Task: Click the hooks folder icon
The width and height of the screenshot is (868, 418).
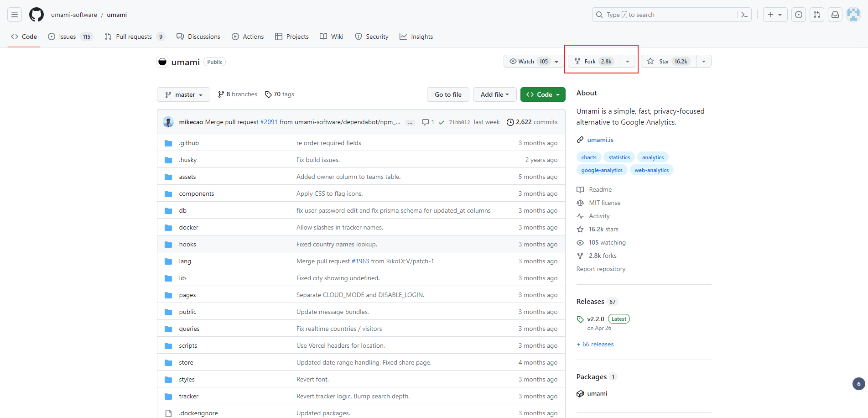Action: click(168, 245)
